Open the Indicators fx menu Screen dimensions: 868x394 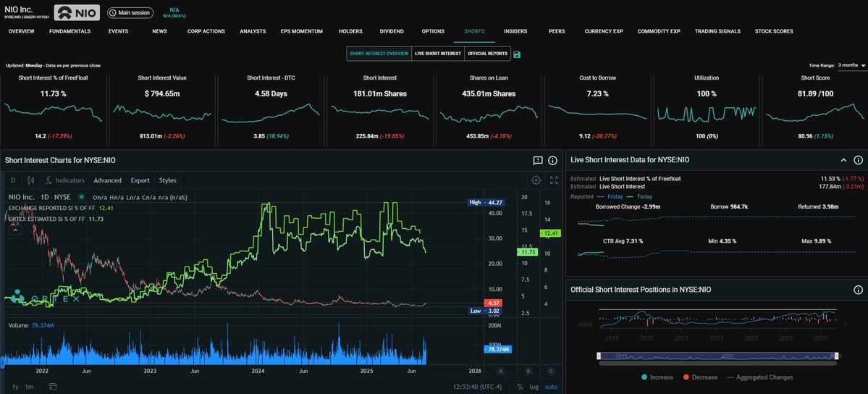click(64, 180)
